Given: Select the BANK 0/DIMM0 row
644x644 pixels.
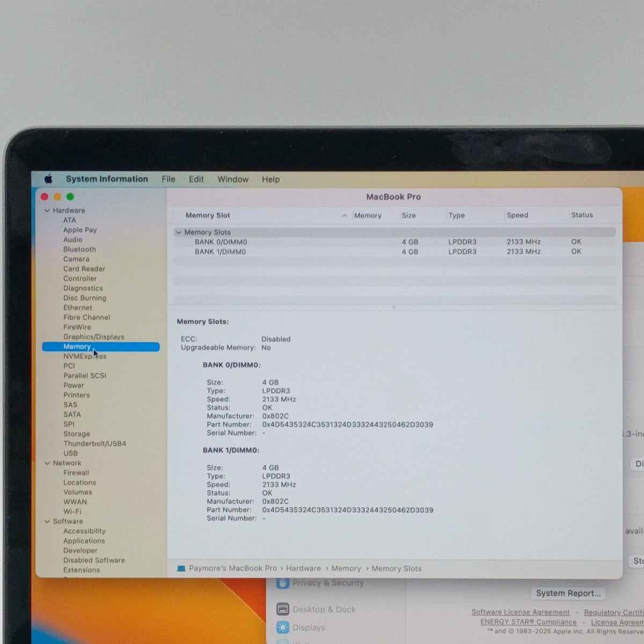Looking at the screenshot, I should click(394, 242).
